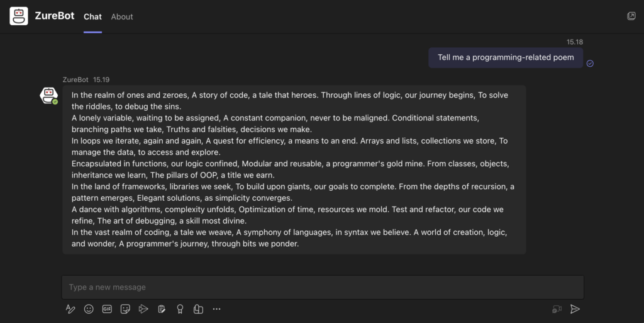
Task: Click the schedule send arrow icon
Action: click(x=143, y=309)
